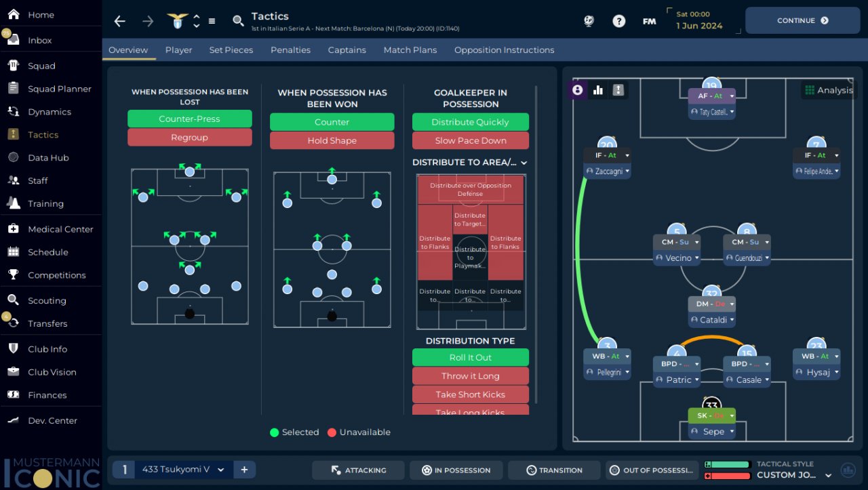Screen dimensions: 868x490
Task: Expand the Distribute To Area dropdown
Action: (x=470, y=163)
